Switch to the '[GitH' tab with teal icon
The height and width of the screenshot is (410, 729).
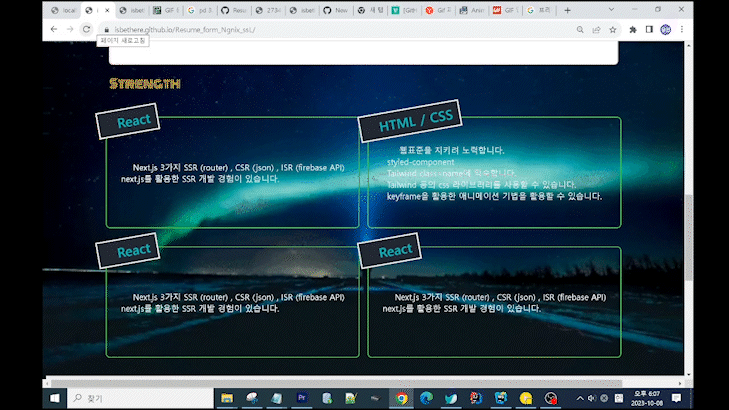point(404,10)
